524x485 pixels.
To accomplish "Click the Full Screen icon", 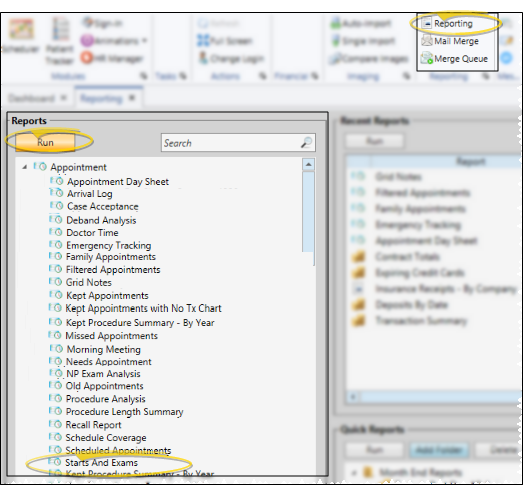I will pyautogui.click(x=203, y=40).
